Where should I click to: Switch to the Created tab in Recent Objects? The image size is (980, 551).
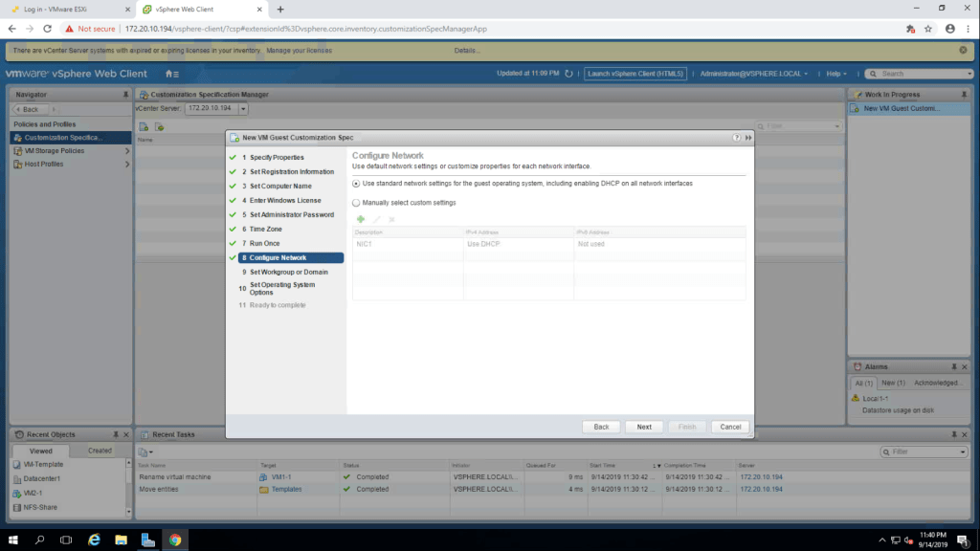click(100, 451)
